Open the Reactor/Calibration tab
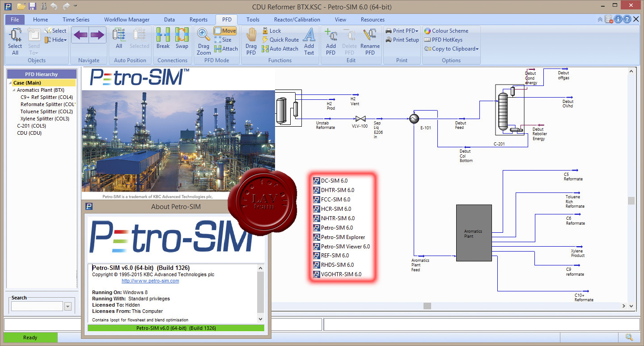The image size is (644, 346). point(297,20)
